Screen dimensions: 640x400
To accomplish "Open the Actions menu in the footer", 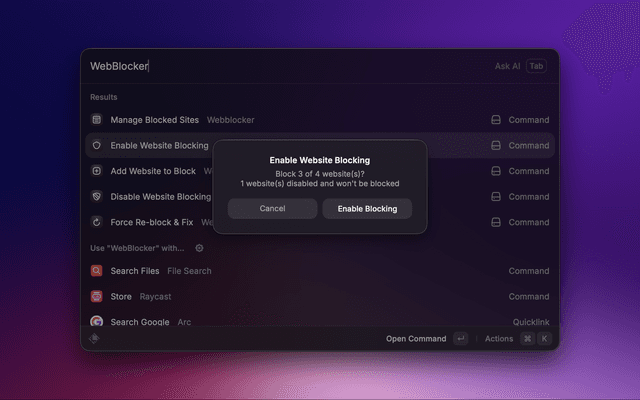I will click(499, 339).
